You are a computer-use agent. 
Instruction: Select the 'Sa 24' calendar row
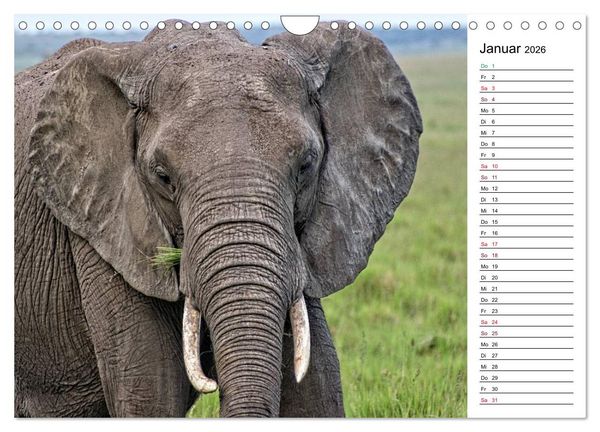pos(527,322)
